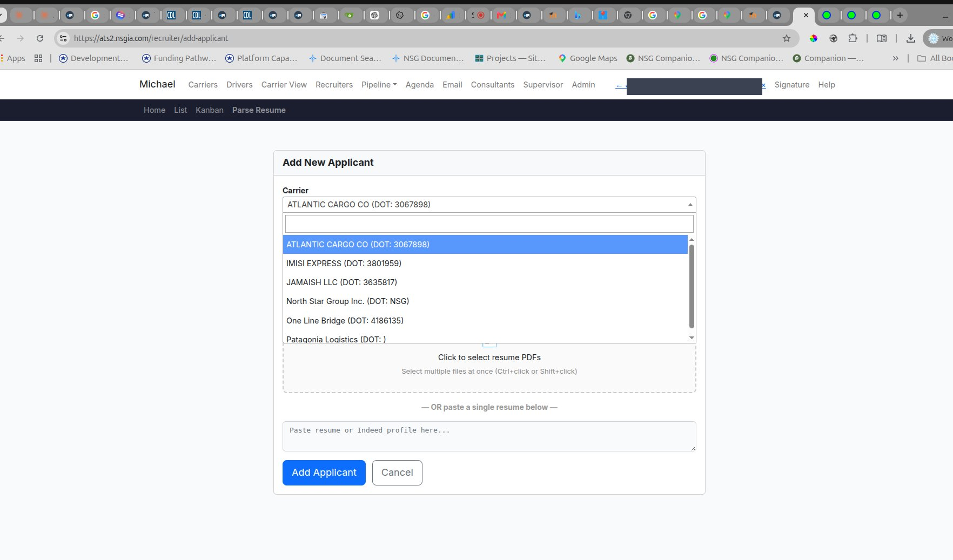Open the browser extensions puzzle icon
Screen dimensions: 953x560
point(853,38)
